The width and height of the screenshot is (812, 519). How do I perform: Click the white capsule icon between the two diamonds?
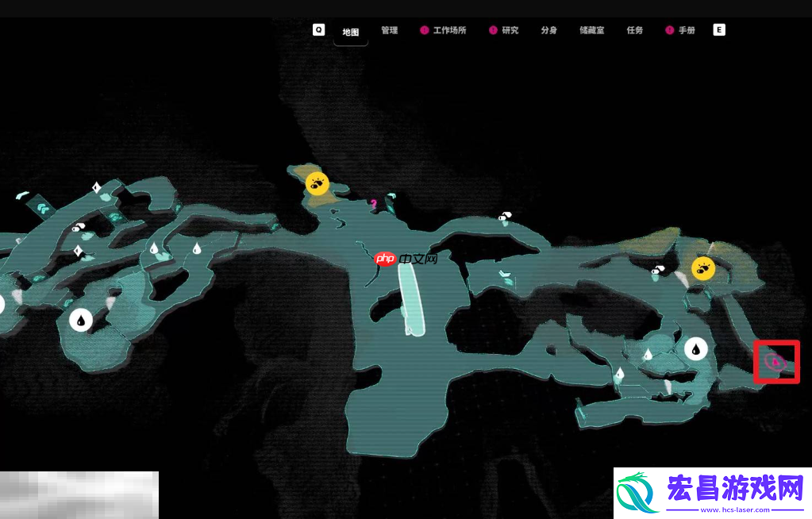79,228
